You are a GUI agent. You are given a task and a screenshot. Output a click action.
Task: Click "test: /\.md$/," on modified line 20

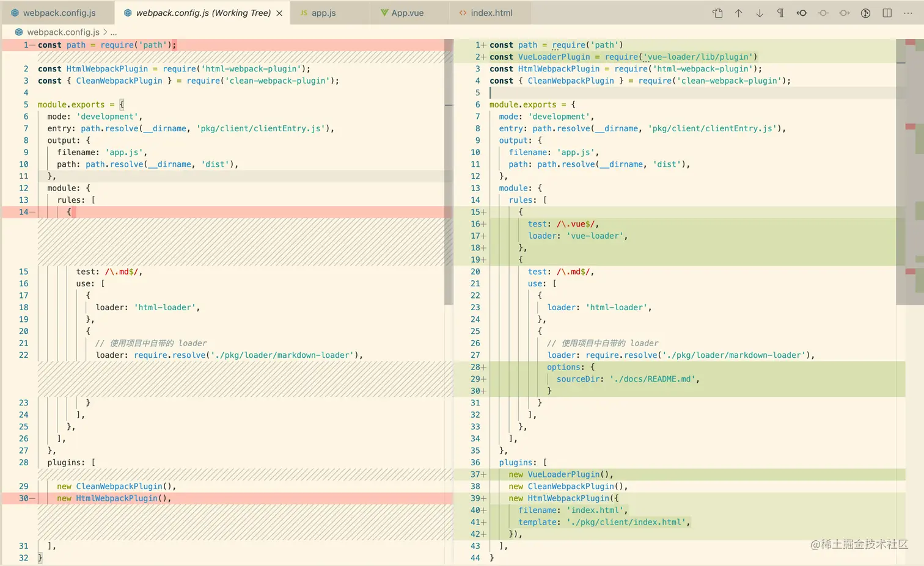(x=561, y=272)
